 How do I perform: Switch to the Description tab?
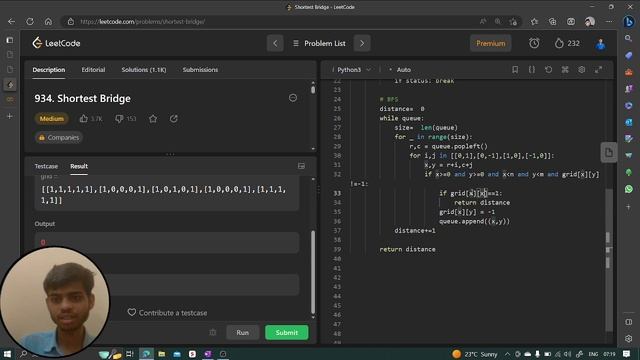tap(49, 70)
